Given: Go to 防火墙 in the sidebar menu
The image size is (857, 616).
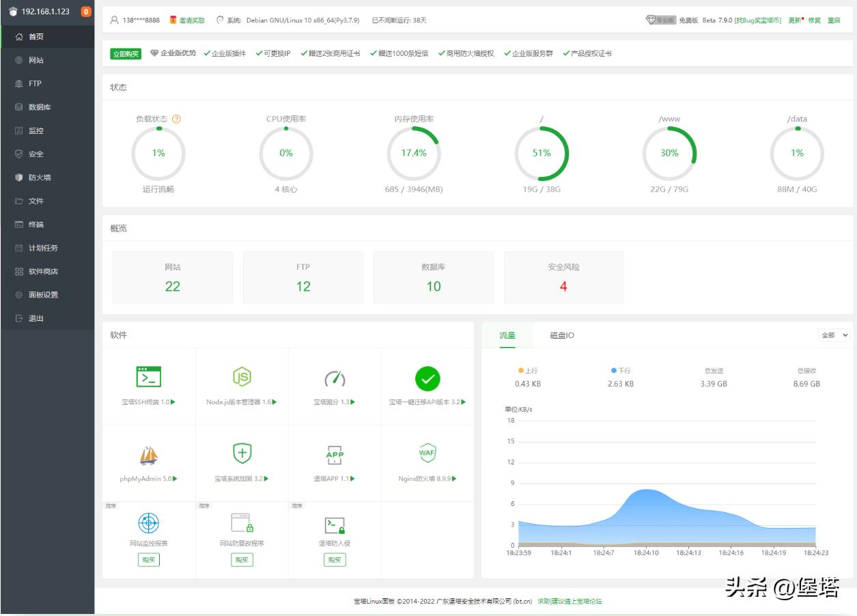Looking at the screenshot, I should pos(40,178).
